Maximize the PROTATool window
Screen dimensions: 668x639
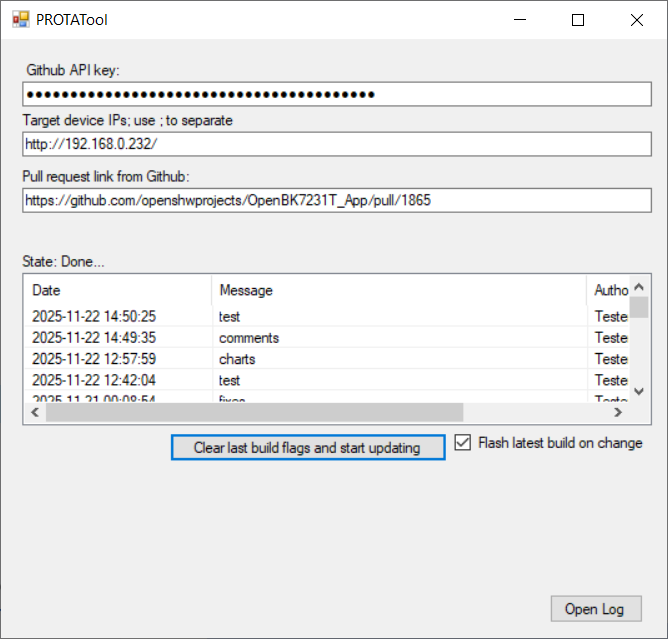click(x=577, y=20)
